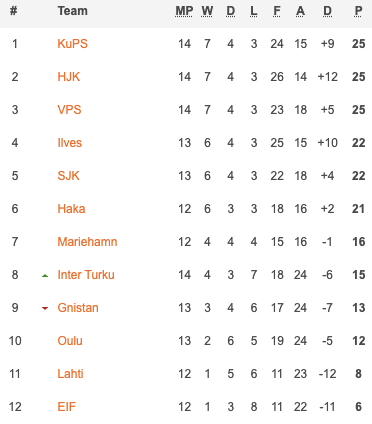Open the Lahti team link
Image resolution: width=372 pixels, height=424 pixels.
(x=70, y=374)
